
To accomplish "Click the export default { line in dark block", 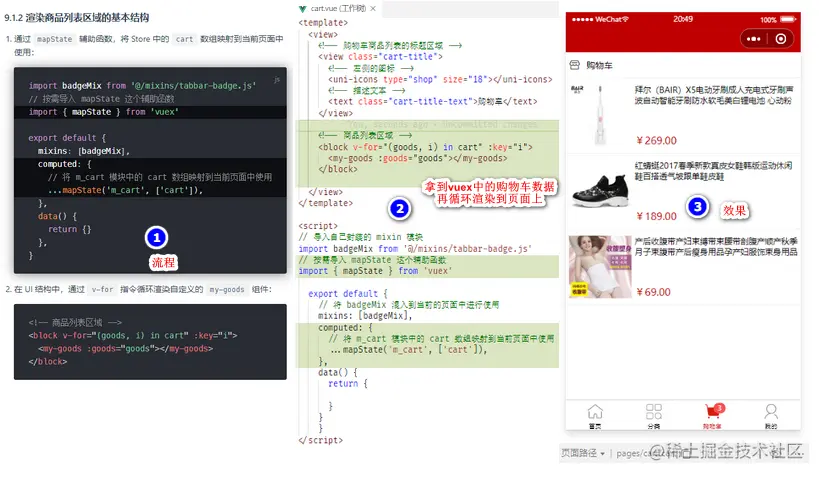I will (x=67, y=138).
